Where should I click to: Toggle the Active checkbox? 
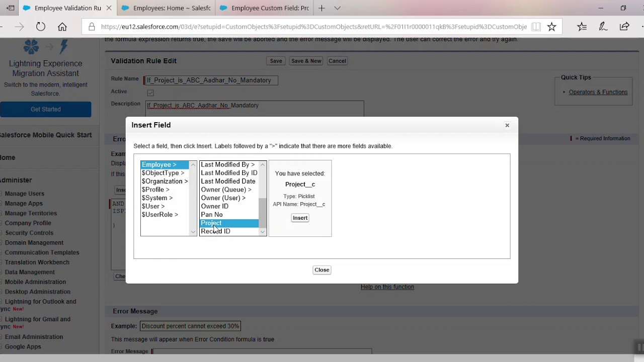pyautogui.click(x=150, y=93)
